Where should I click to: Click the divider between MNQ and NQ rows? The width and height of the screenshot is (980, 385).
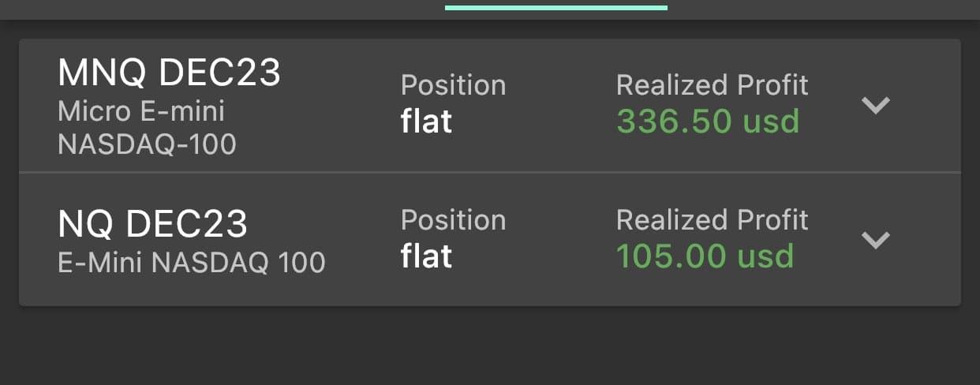pyautogui.click(x=489, y=172)
